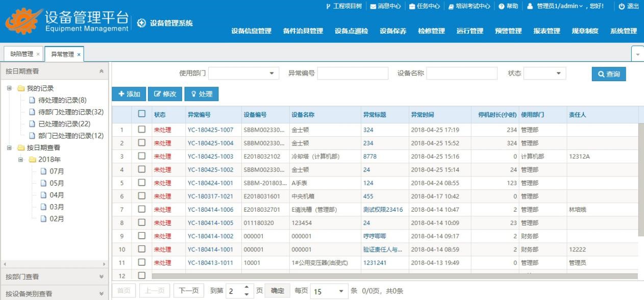Open 任务中心 briefcase icon
Screen dimensions: 644x300
pos(412,7)
